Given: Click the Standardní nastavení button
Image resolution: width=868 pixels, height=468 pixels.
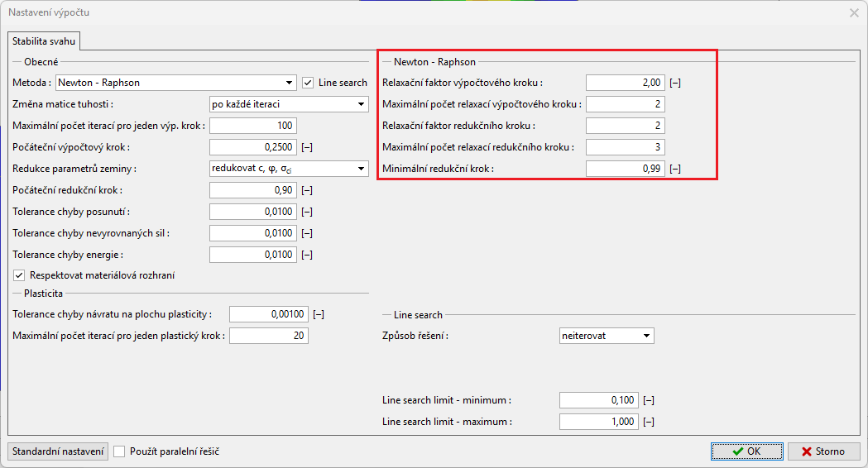Looking at the screenshot, I should (58, 451).
